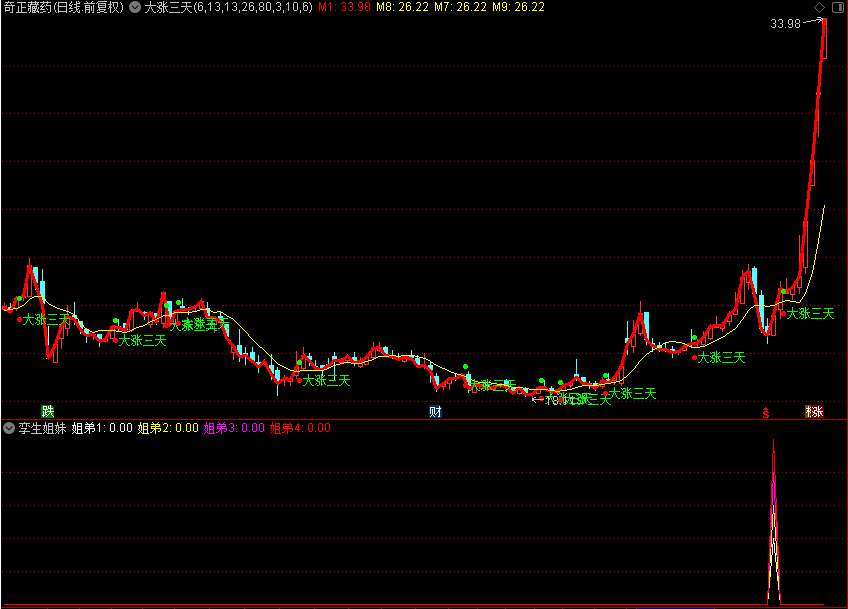The height and width of the screenshot is (609, 848).
Task: Click the 涨 event marker icon
Action: [x=815, y=411]
